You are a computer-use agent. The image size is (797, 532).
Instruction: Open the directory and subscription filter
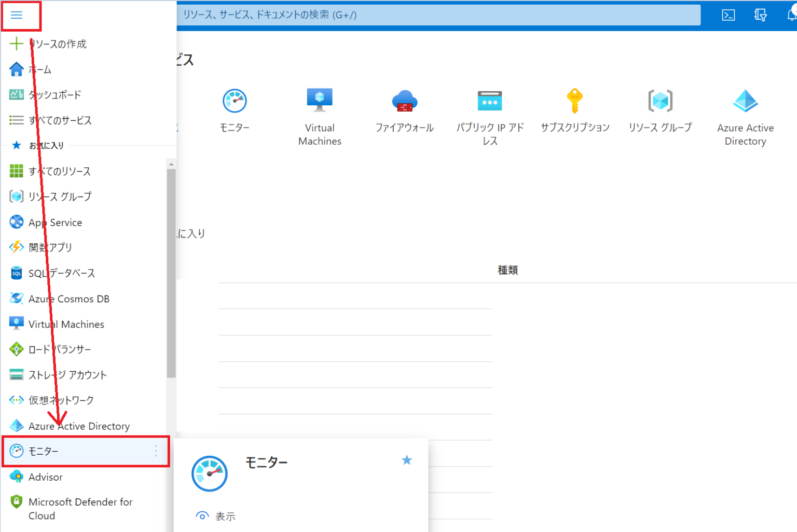760,15
